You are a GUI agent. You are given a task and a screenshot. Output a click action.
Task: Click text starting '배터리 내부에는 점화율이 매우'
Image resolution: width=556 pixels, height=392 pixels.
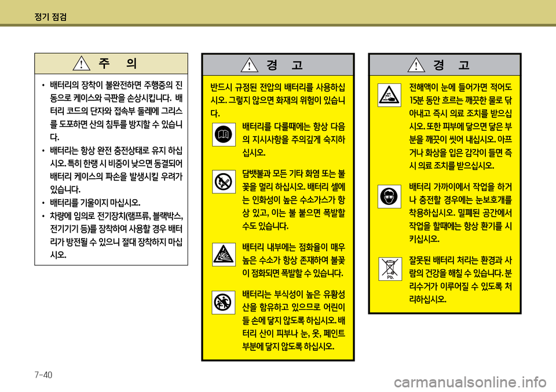click(294, 261)
